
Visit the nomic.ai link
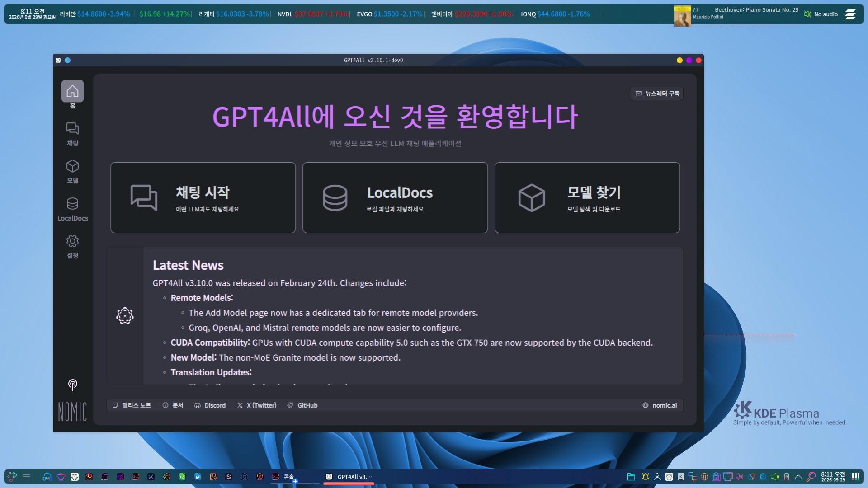(x=660, y=405)
